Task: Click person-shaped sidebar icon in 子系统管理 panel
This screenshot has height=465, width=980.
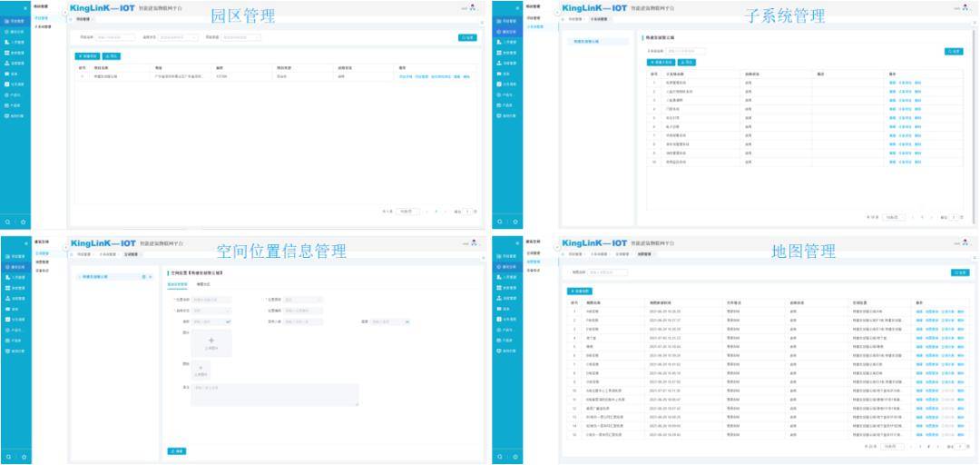Action: coord(499,42)
